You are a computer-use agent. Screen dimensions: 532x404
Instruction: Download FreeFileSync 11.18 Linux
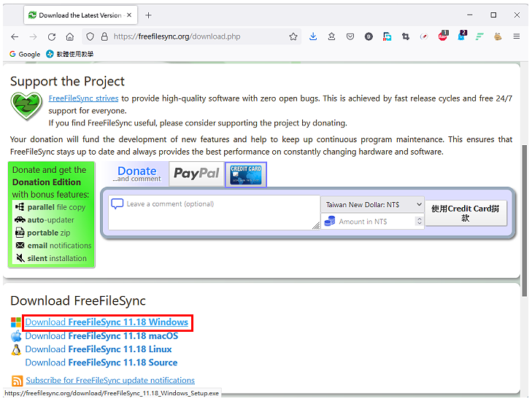tap(99, 349)
